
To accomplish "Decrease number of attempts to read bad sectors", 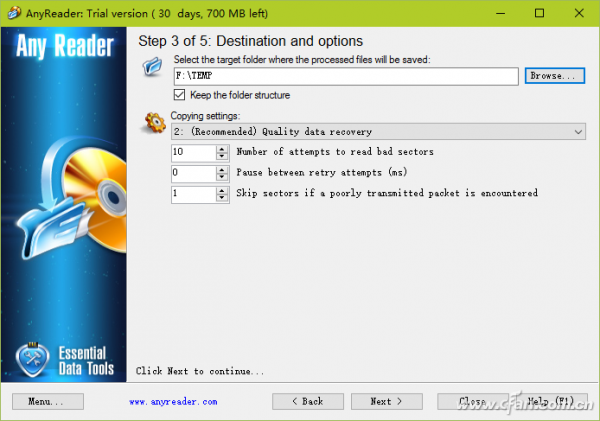I will coord(222,156).
